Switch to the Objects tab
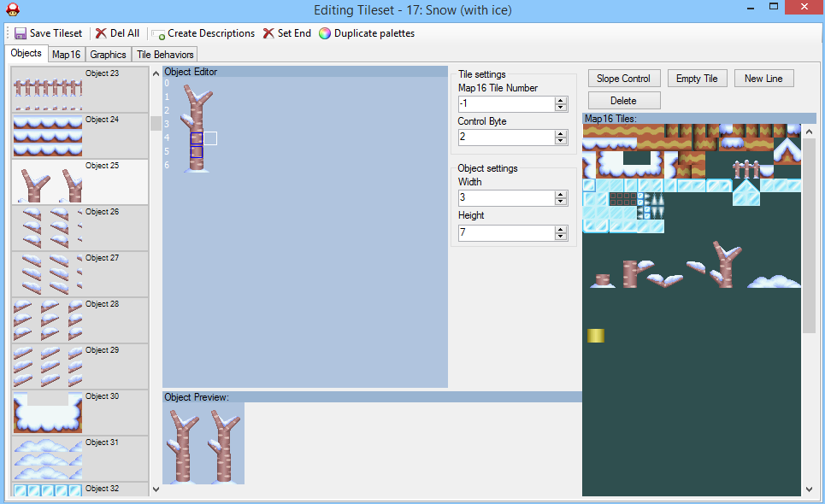 [26, 53]
